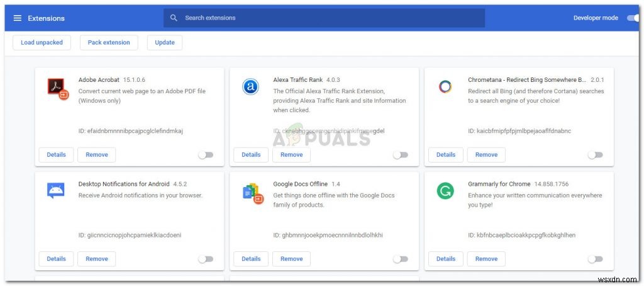Click the Pack extension button
644x286 pixels.
click(109, 42)
